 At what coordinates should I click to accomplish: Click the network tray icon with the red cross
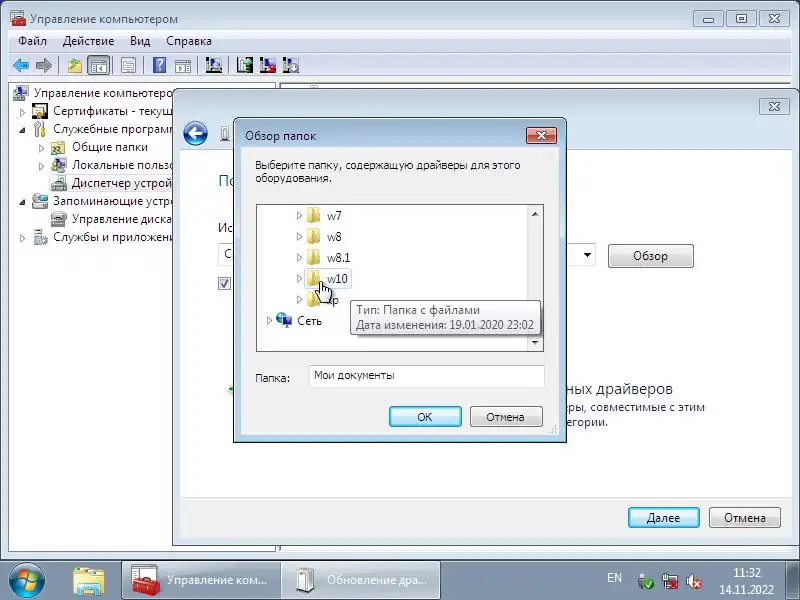670,581
